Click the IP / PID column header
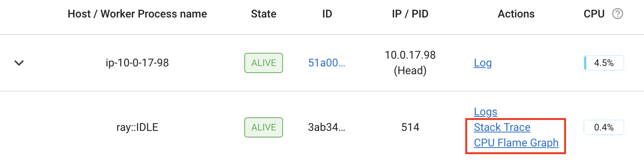The width and height of the screenshot is (644, 160). point(410,14)
